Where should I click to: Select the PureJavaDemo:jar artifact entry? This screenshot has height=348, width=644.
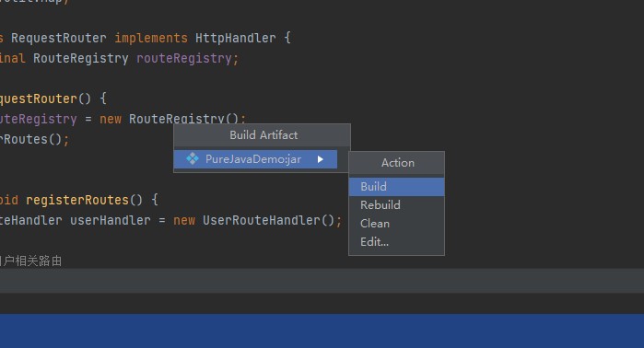click(x=255, y=159)
